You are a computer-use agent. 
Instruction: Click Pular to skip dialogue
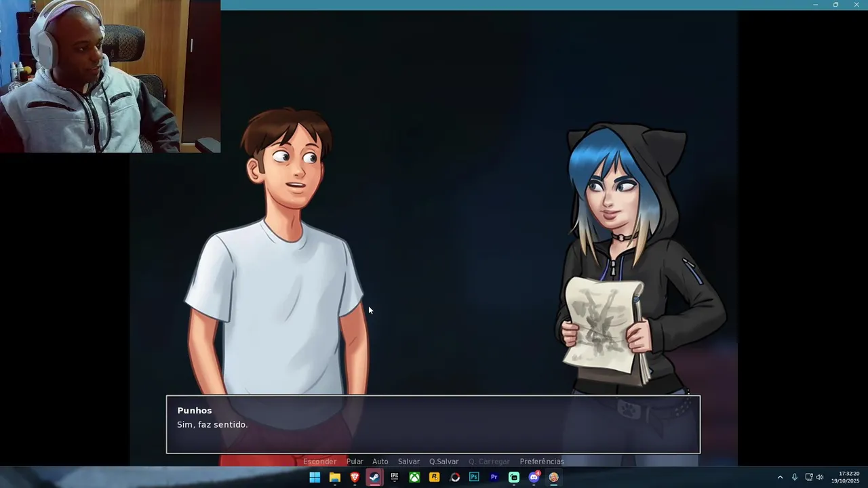pyautogui.click(x=355, y=462)
